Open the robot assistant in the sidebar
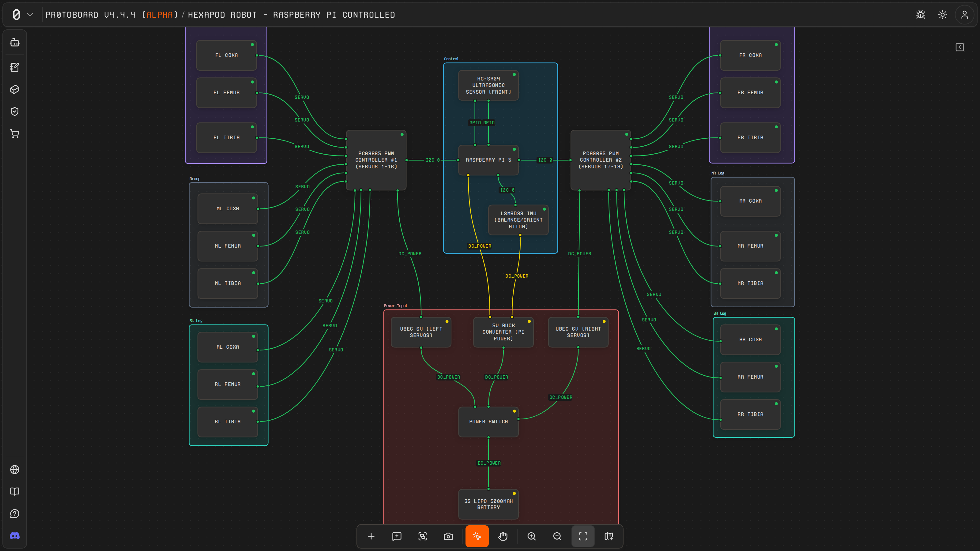Image resolution: width=980 pixels, height=551 pixels. click(x=15, y=42)
